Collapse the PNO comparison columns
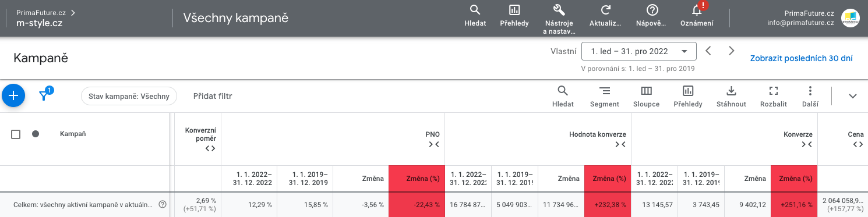 click(x=434, y=144)
